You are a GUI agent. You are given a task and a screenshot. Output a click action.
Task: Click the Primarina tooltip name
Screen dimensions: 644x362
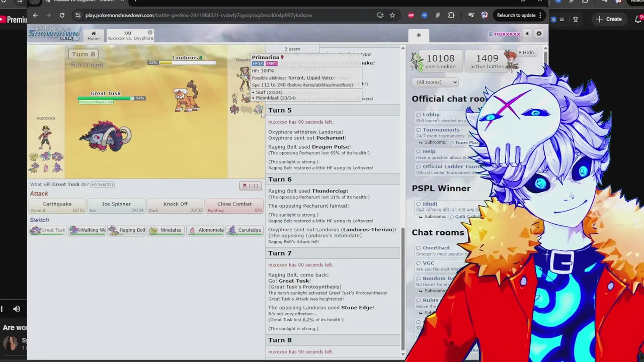point(265,57)
